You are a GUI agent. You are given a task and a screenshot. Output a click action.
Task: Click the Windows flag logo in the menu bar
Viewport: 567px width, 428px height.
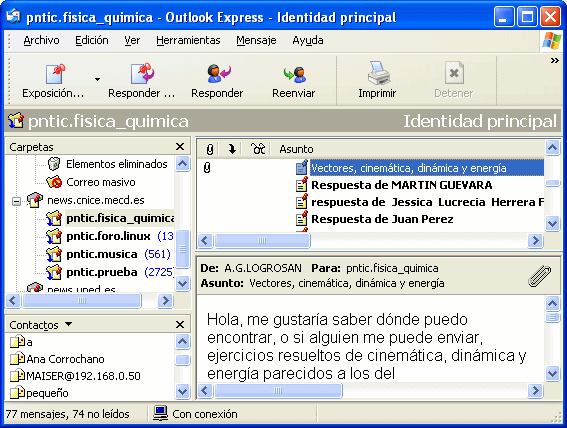click(552, 40)
